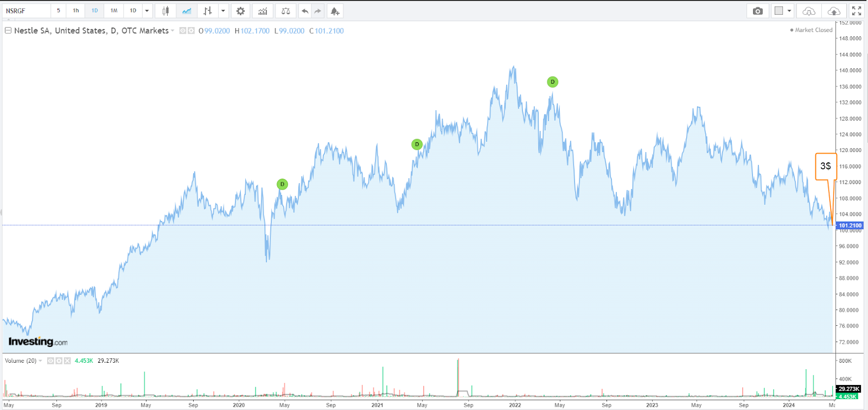Open more chart styles dropdown arrow
868x410 pixels.
[x=223, y=11]
